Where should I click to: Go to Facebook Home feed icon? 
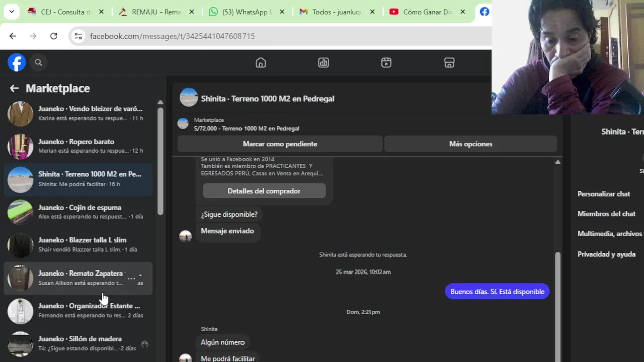261,63
